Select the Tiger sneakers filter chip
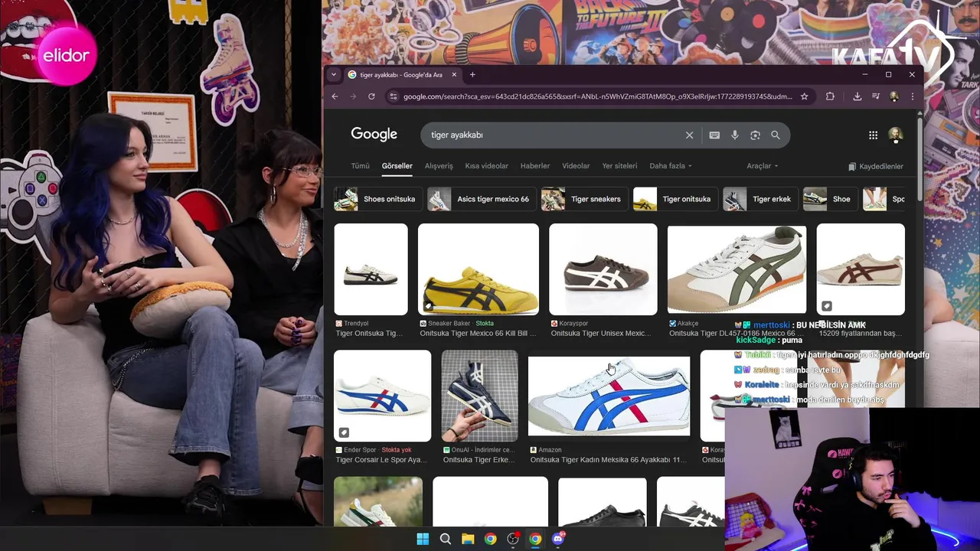This screenshot has height=551, width=980. pyautogui.click(x=583, y=199)
